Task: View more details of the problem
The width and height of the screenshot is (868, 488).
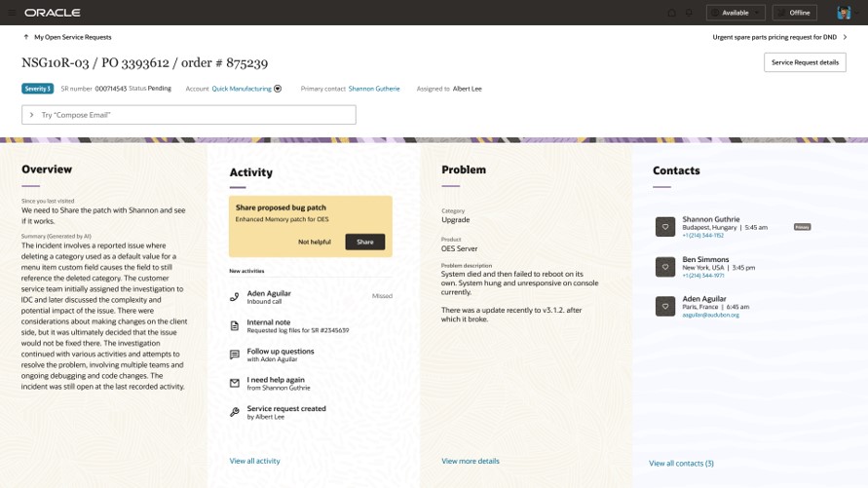Action: (x=470, y=461)
